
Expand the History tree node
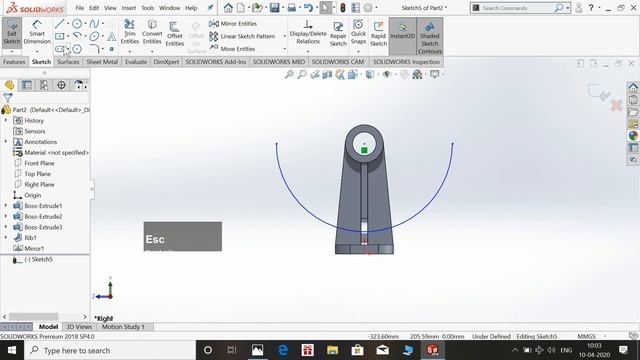(6, 120)
